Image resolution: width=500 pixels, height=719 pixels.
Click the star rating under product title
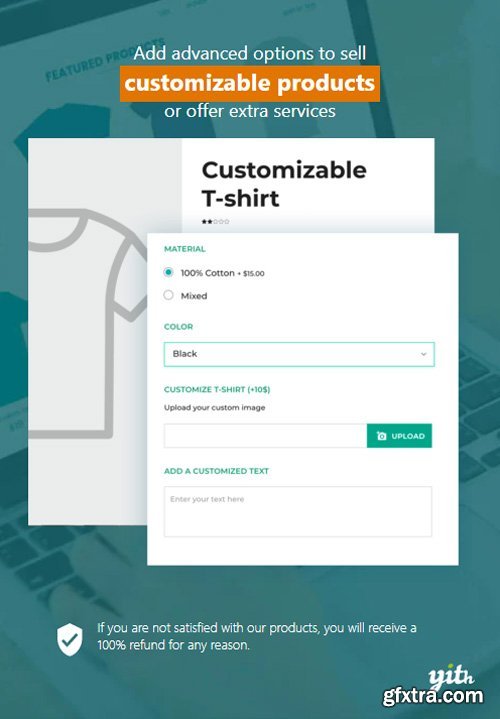coord(215,221)
